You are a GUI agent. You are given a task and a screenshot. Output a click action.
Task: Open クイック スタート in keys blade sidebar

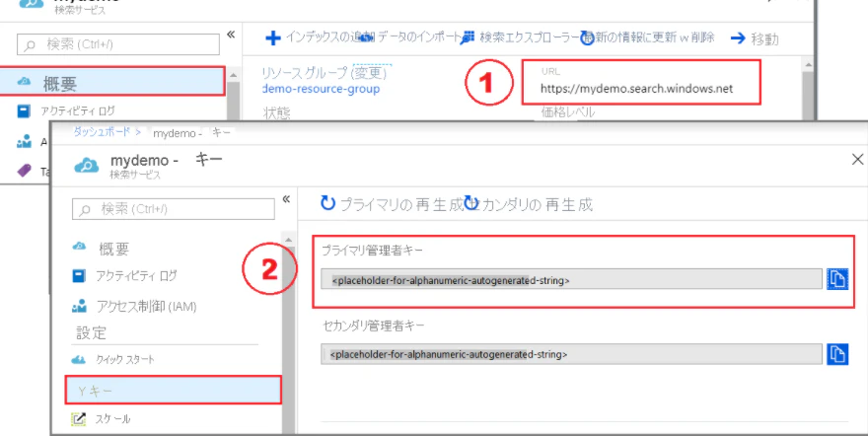point(125,360)
